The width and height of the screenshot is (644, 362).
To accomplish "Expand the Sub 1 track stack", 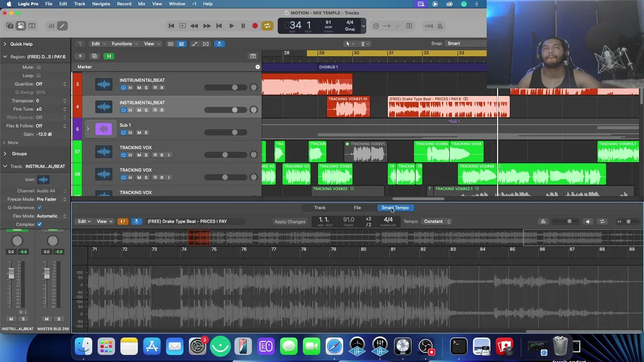I will [x=88, y=129].
